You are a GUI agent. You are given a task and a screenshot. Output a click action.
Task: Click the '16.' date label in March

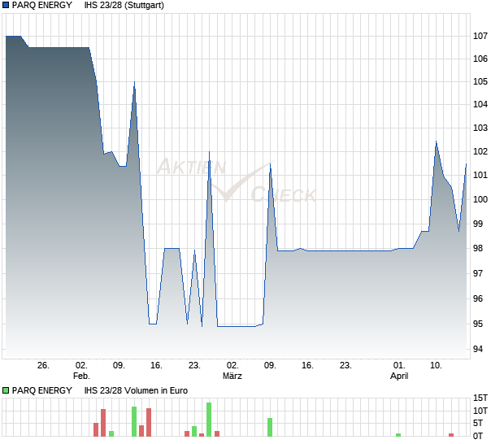pos(307,366)
